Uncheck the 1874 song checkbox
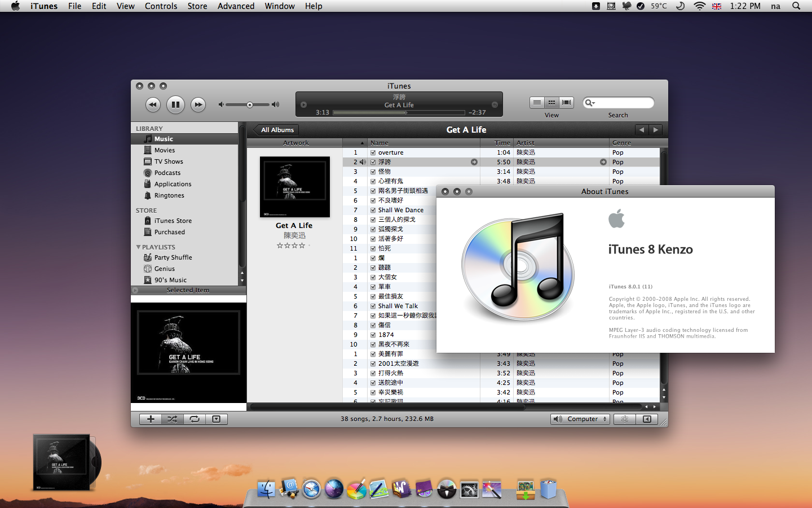Screen dimensions: 812x508 click(x=373, y=335)
